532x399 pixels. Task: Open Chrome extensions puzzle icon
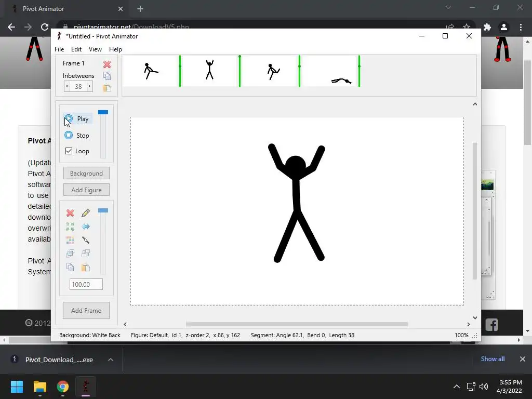487,27
